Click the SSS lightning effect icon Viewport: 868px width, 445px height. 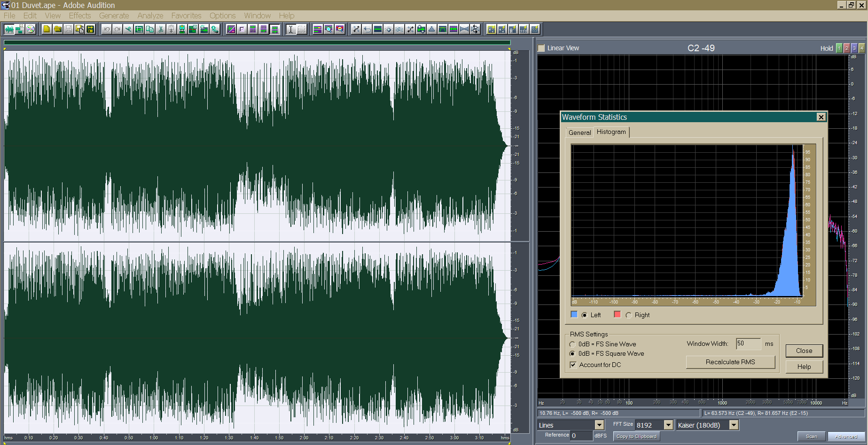click(524, 29)
